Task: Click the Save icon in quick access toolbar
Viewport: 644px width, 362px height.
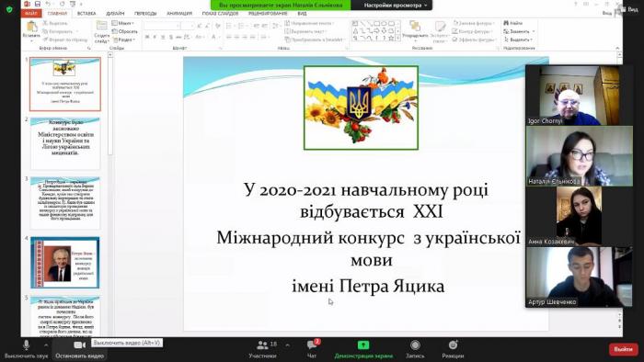Action: [x=38, y=4]
